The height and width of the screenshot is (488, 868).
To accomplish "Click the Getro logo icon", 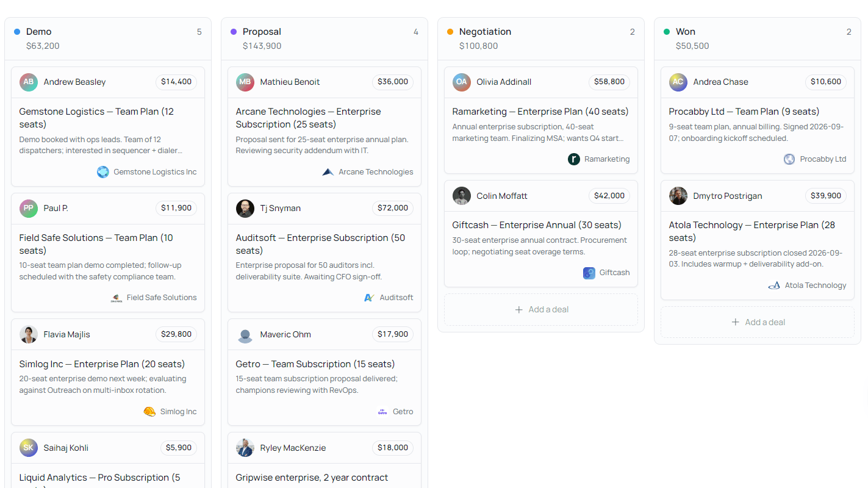I will click(x=382, y=412).
